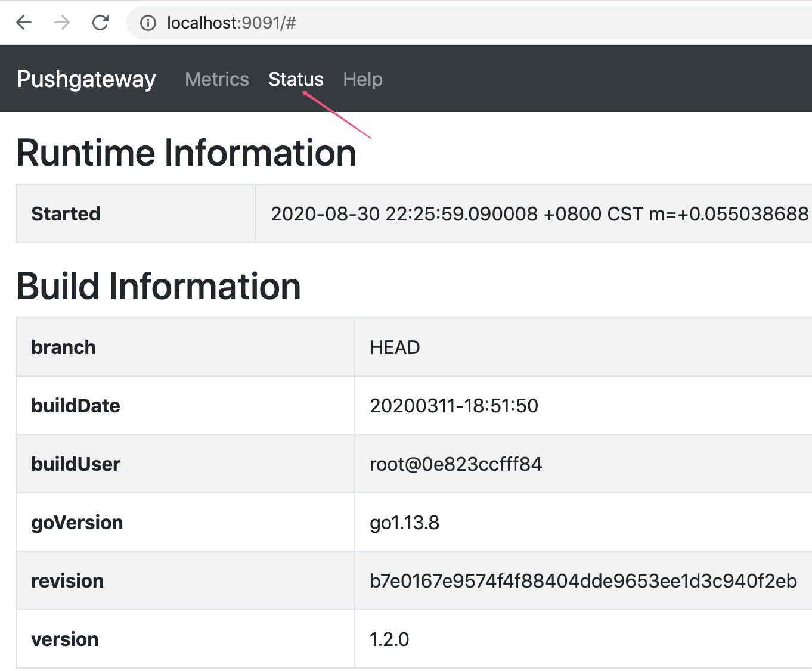The width and height of the screenshot is (812, 671).
Task: Switch to the Metrics tab
Action: 217,79
